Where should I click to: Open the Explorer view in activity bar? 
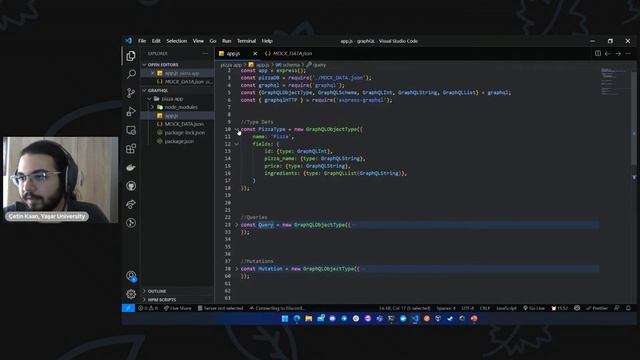coord(131,56)
